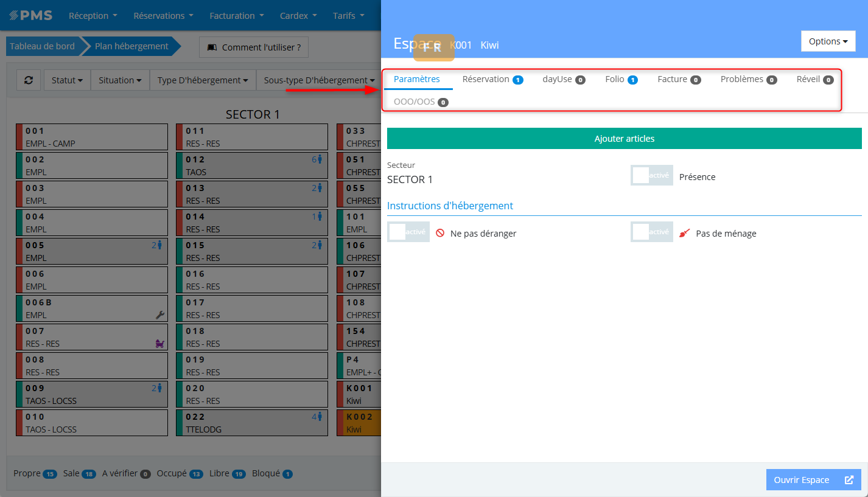
Task: Click the Ne pas déranger prohibition icon
Action: [x=439, y=233]
